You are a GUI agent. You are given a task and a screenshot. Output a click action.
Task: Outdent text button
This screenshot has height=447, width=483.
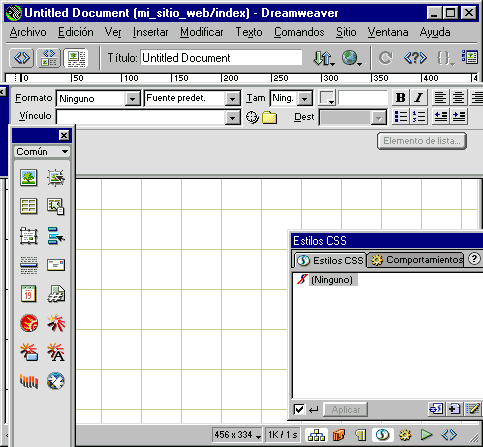click(x=441, y=116)
